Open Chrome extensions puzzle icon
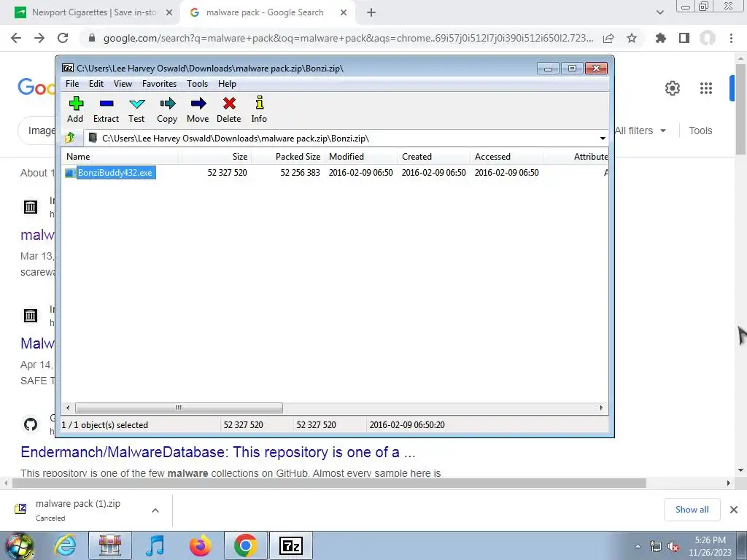 [x=660, y=38]
